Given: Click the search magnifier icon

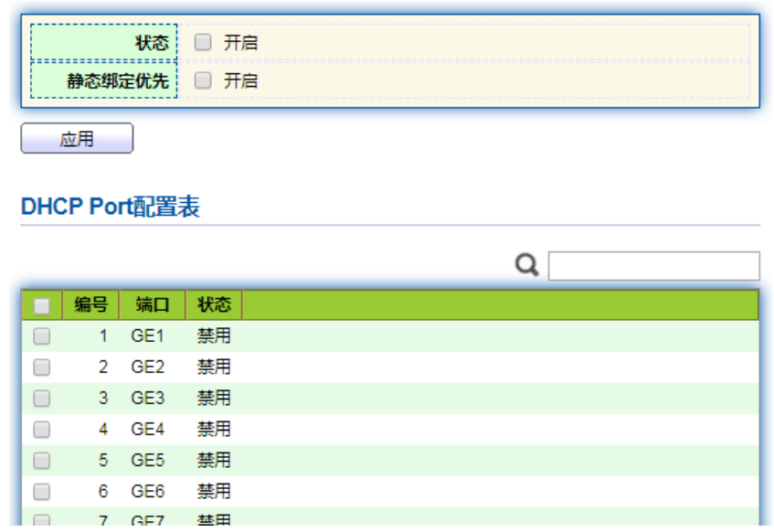Looking at the screenshot, I should 526,265.
